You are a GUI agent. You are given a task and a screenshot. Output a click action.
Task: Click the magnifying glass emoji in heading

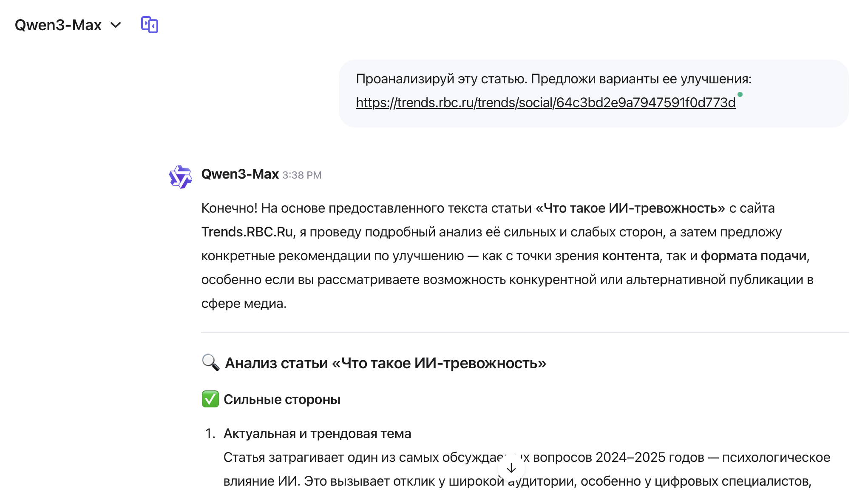(210, 363)
